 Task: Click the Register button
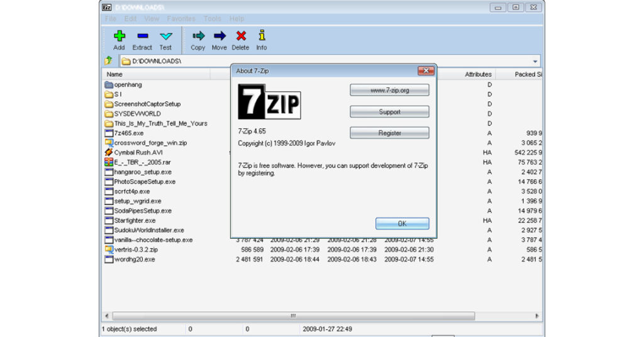click(x=389, y=133)
